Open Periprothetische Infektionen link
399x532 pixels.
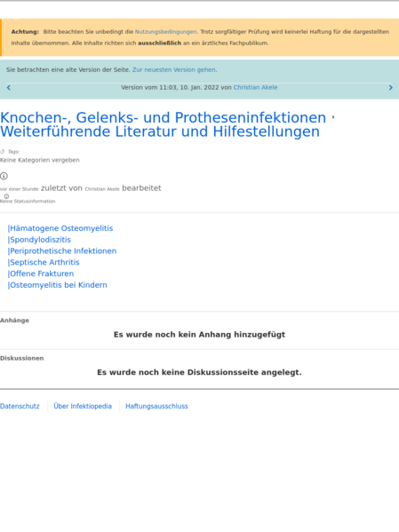pos(62,251)
